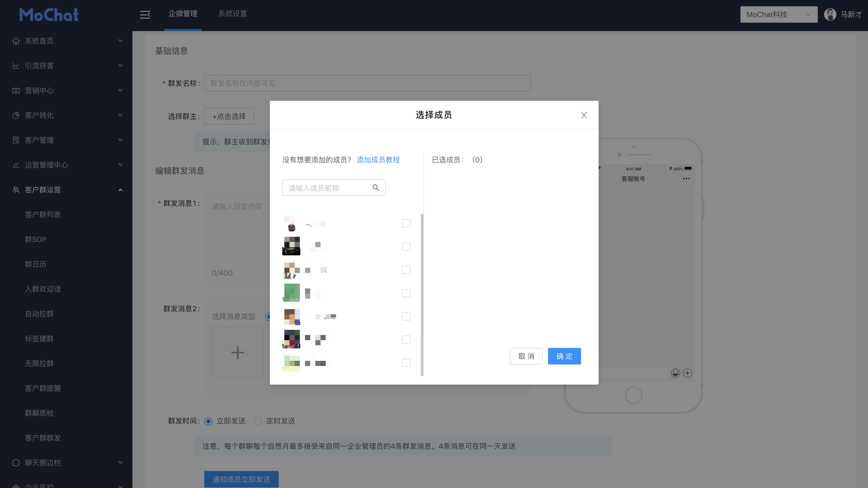
Task: Click the member list scrollbar
Action: (x=422, y=295)
